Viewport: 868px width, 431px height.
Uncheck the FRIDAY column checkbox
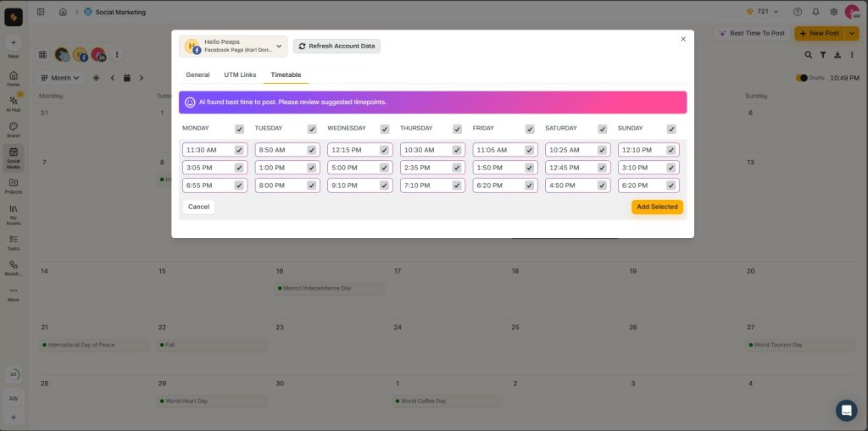530,129
